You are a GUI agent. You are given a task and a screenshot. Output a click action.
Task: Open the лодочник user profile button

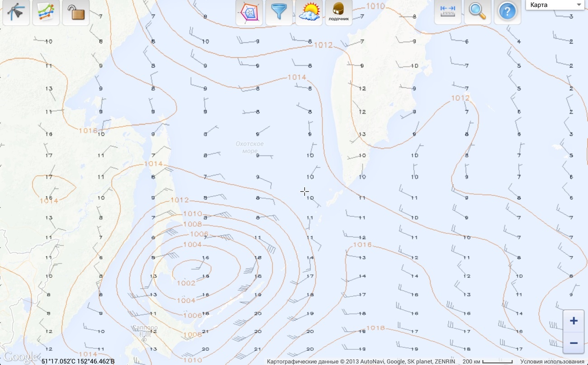tap(338, 13)
